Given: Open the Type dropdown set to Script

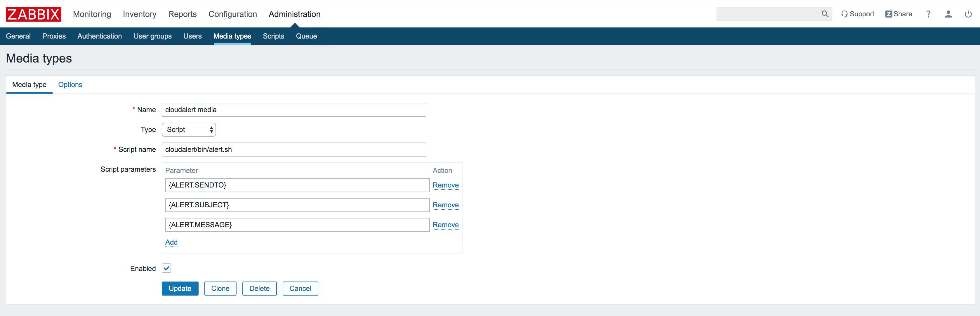Looking at the screenshot, I should tap(189, 130).
